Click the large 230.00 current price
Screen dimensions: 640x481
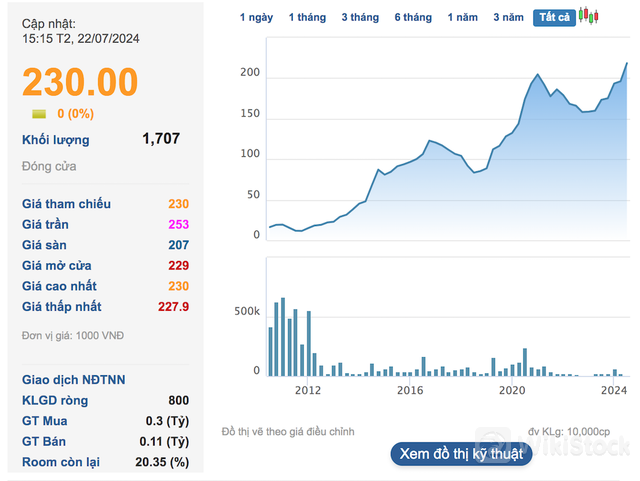(x=80, y=81)
